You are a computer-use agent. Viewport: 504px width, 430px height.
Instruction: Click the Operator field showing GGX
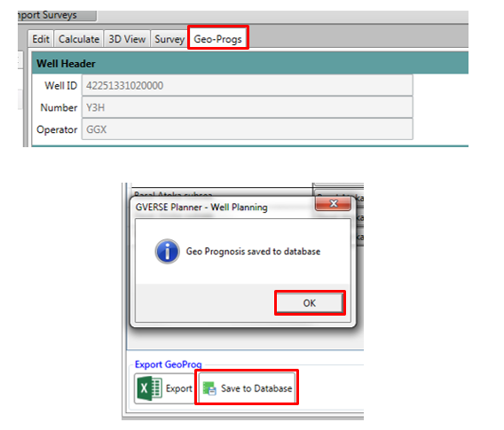248,129
